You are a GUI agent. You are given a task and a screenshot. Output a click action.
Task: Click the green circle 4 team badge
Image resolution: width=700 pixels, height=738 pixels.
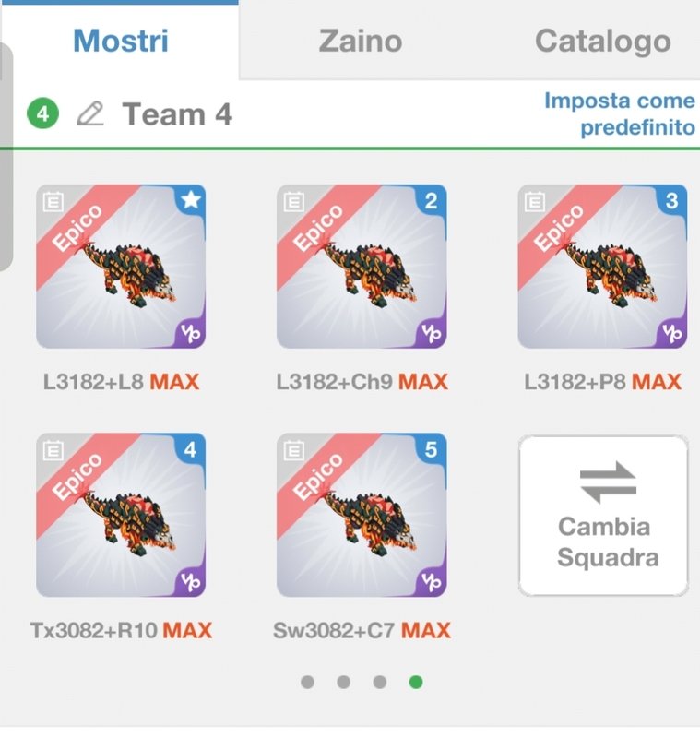pyautogui.click(x=42, y=114)
